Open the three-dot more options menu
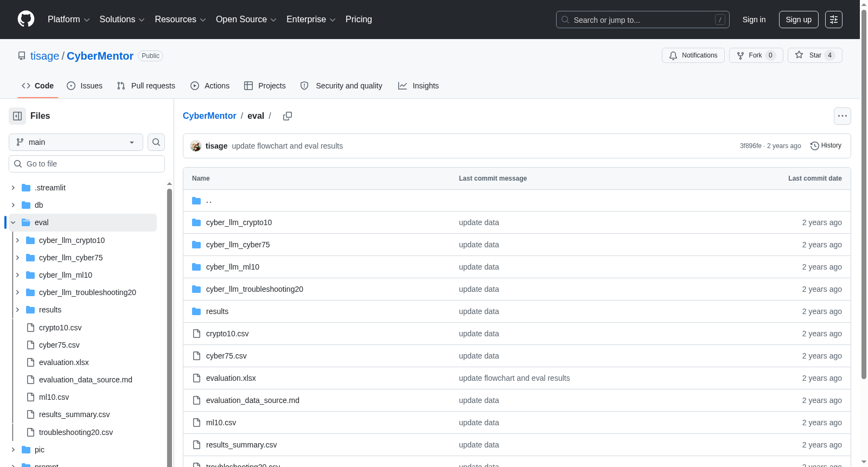868x467 pixels. (x=843, y=116)
